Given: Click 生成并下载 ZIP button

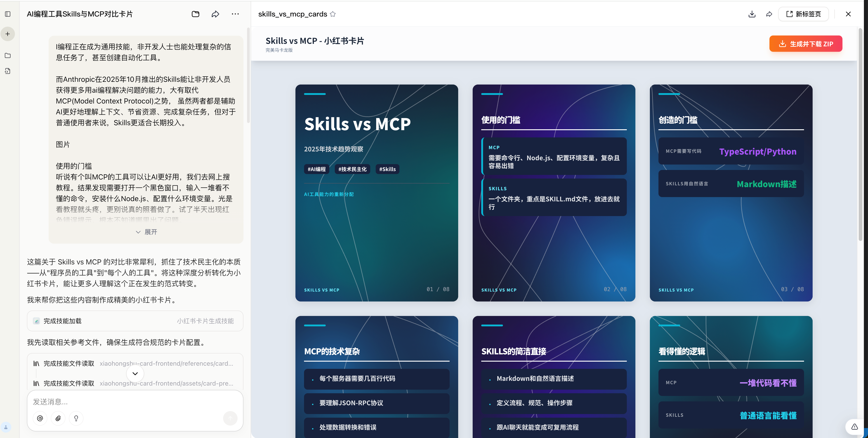Looking at the screenshot, I should (806, 44).
